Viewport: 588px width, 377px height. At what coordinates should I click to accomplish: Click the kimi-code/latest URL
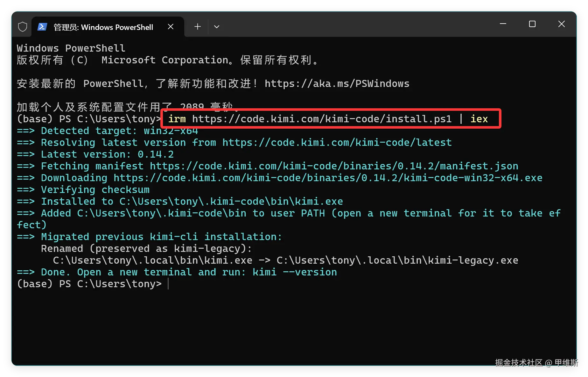click(x=337, y=143)
